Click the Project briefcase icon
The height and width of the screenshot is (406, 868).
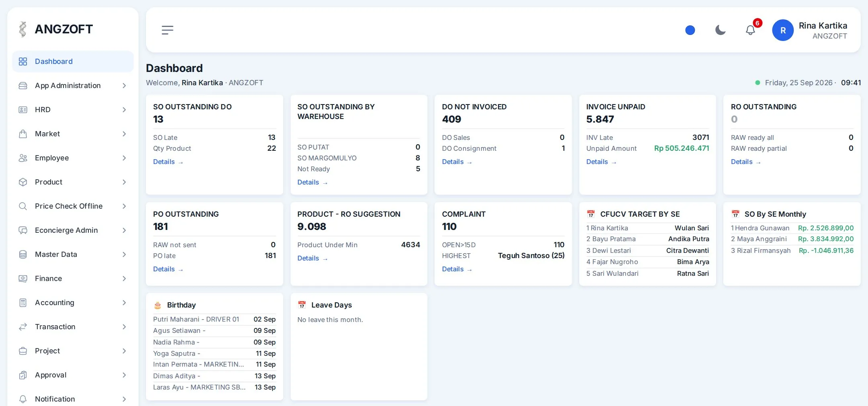(23, 351)
